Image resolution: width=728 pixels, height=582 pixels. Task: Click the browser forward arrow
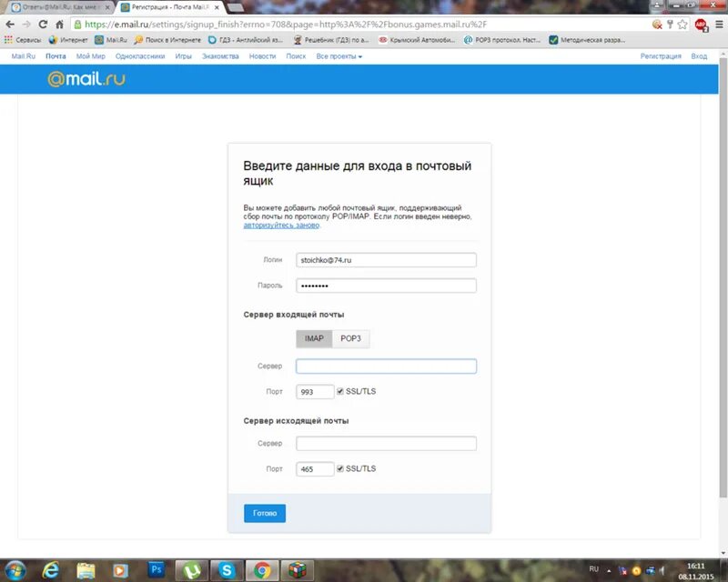click(26, 25)
